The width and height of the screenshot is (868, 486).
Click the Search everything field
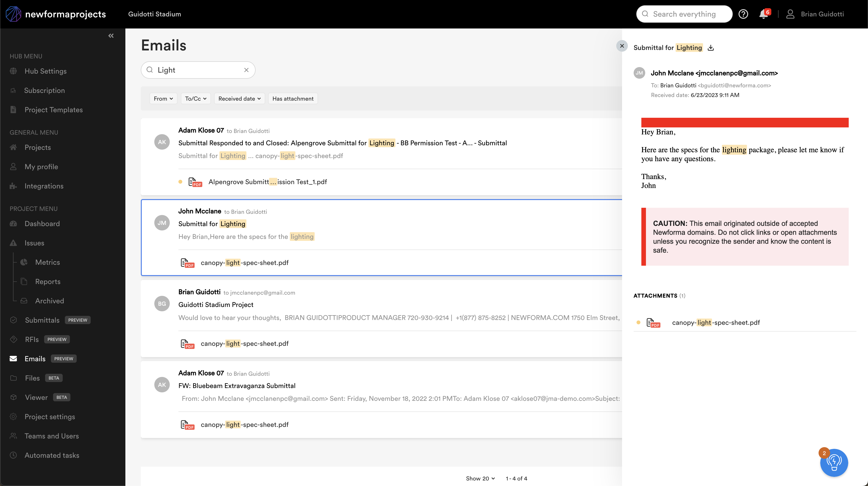[684, 14]
